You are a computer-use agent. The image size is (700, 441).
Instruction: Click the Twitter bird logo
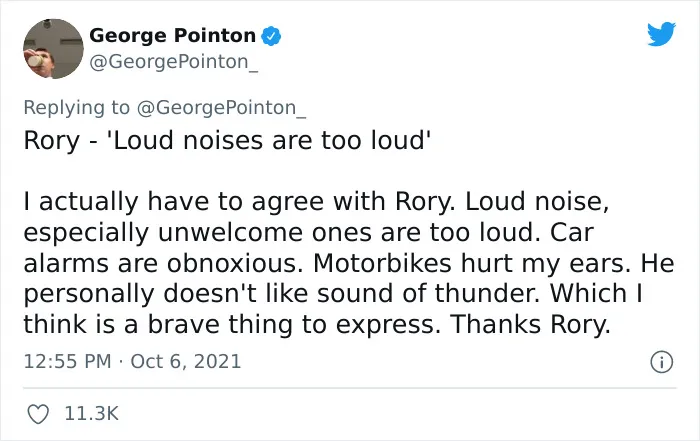[661, 34]
